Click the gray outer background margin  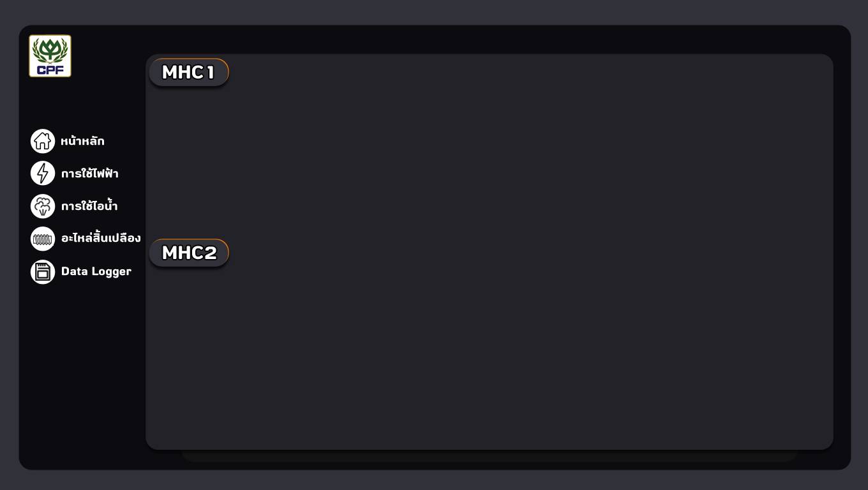point(434,11)
